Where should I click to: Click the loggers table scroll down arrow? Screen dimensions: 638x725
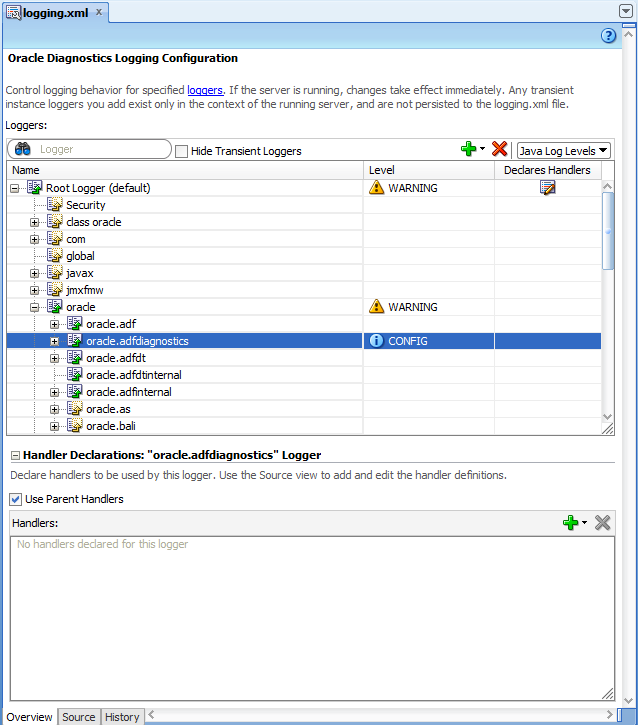pyautogui.click(x=607, y=416)
